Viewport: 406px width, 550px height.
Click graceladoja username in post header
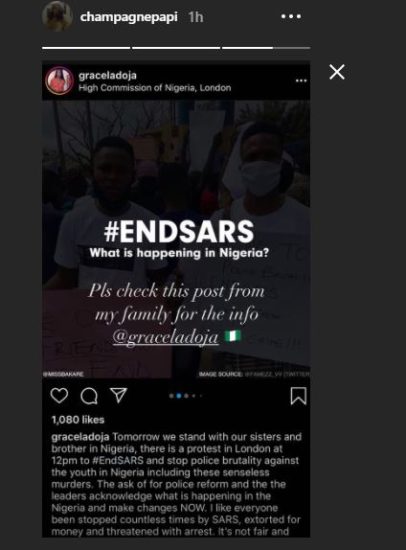click(107, 75)
